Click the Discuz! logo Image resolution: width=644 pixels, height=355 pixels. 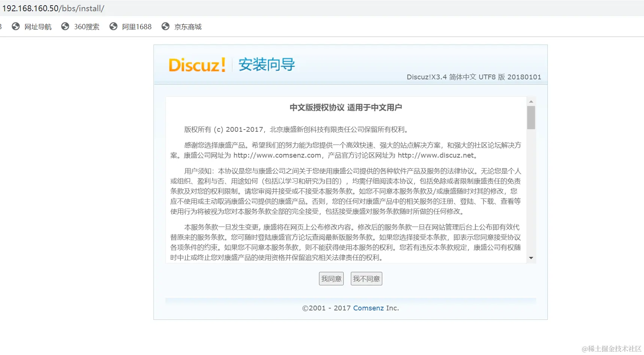pos(197,65)
